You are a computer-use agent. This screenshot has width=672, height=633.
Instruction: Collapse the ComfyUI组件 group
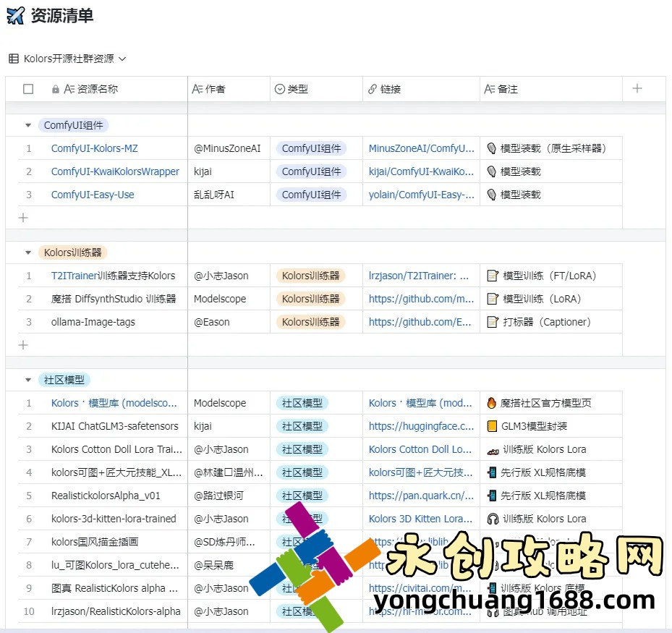pyautogui.click(x=28, y=126)
